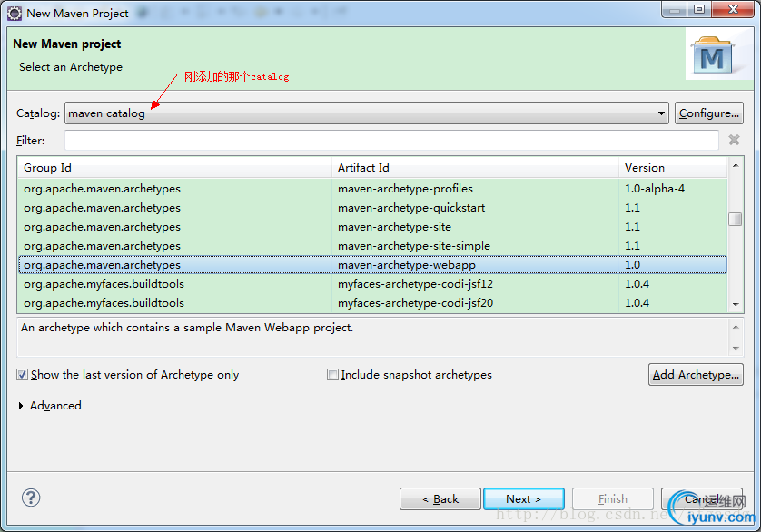Select the maven-archetype-site row

tap(372, 227)
